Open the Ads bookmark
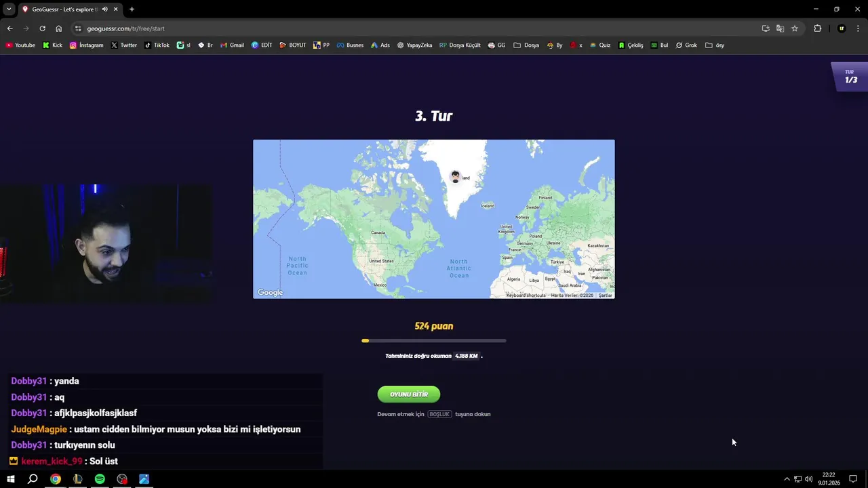Viewport: 868px width, 488px height. pyautogui.click(x=380, y=45)
